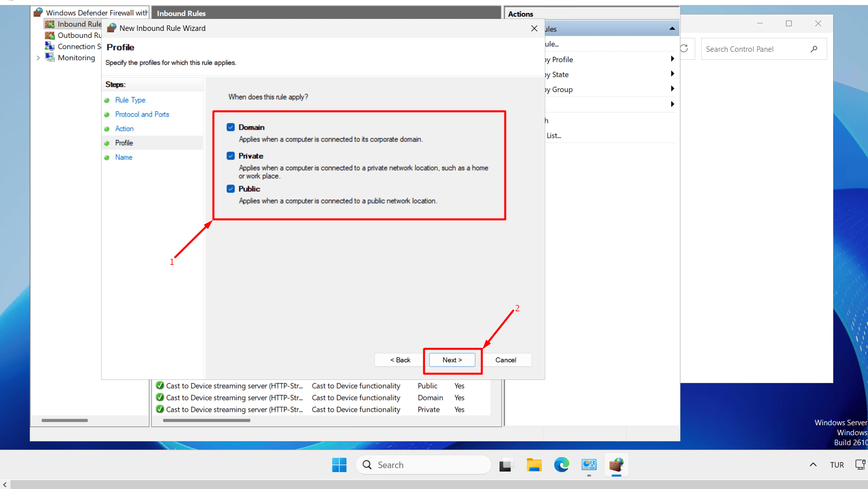Uncheck the Domain profile checkbox
The width and height of the screenshot is (868, 489).
pos(231,127)
